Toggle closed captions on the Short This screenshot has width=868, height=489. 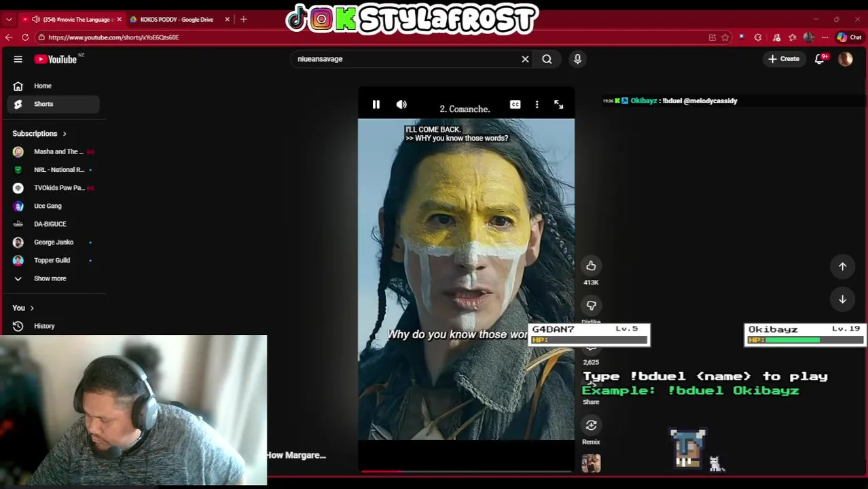(x=516, y=105)
